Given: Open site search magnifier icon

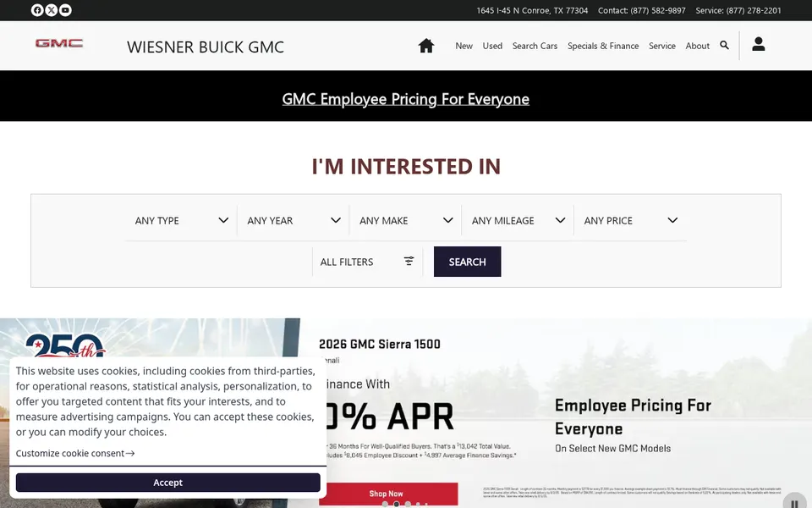Looking at the screenshot, I should tap(725, 45).
